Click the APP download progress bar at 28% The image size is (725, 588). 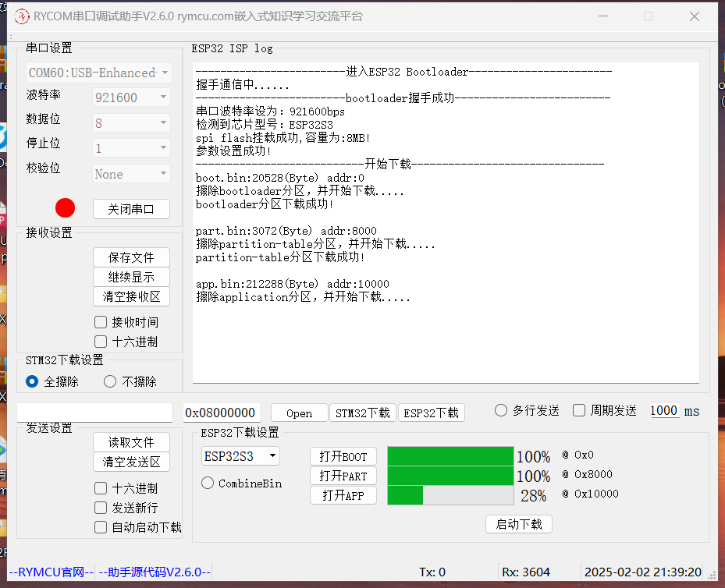[x=450, y=494]
